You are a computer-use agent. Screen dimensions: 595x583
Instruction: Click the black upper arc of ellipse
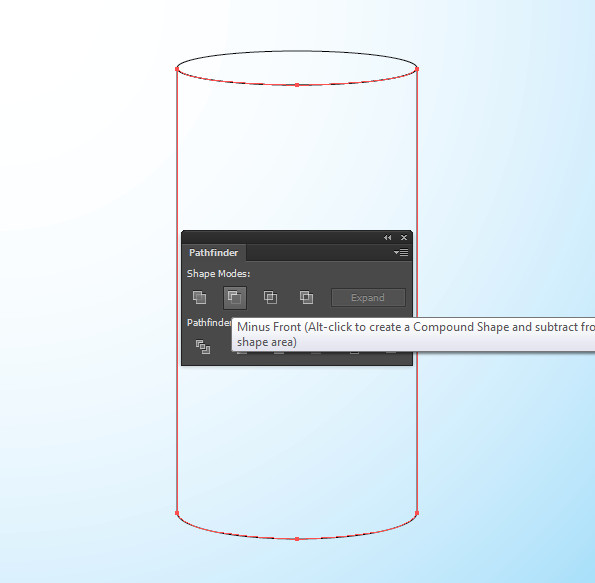[x=297, y=51]
